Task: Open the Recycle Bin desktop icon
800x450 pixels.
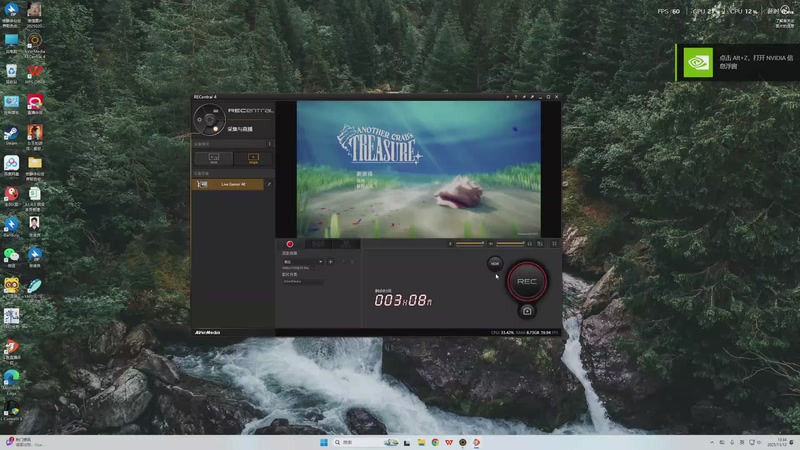Action: pos(11,72)
